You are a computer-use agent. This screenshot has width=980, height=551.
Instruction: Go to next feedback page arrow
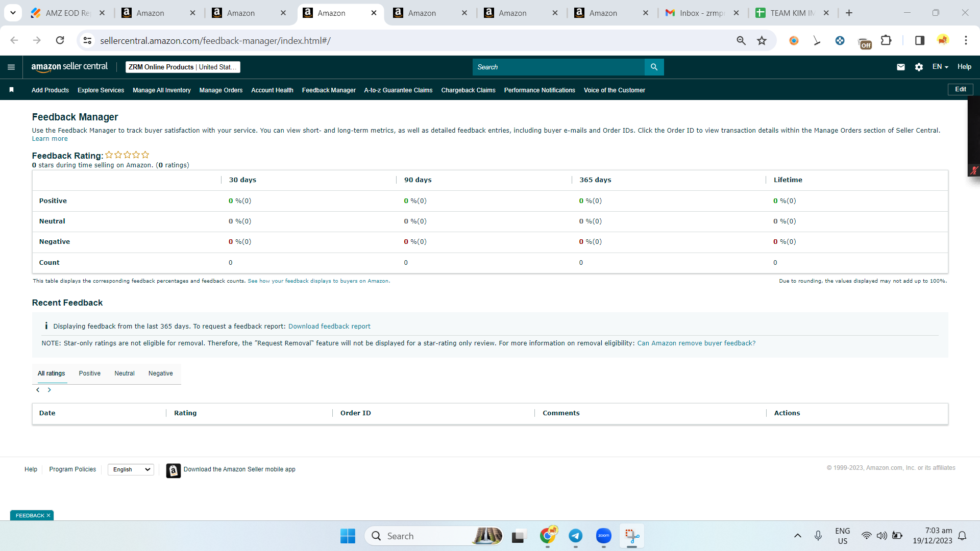point(50,390)
